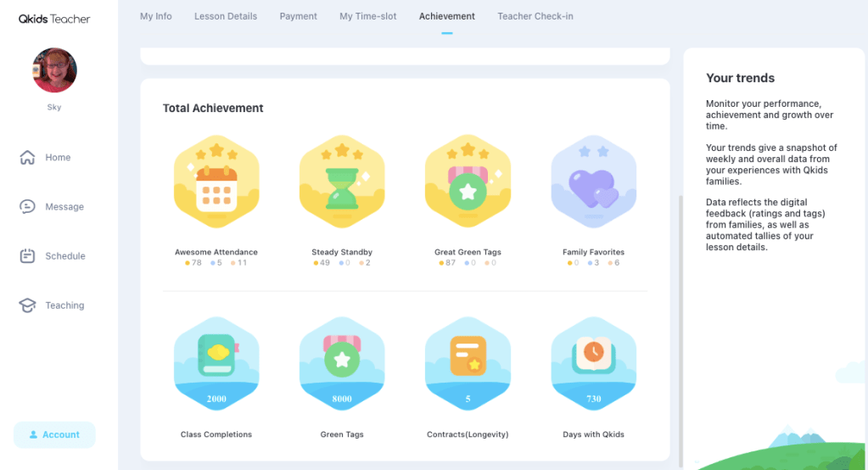Viewport: 868px width, 470px height.
Task: Open the Schedule sidebar item
Action: [64, 256]
